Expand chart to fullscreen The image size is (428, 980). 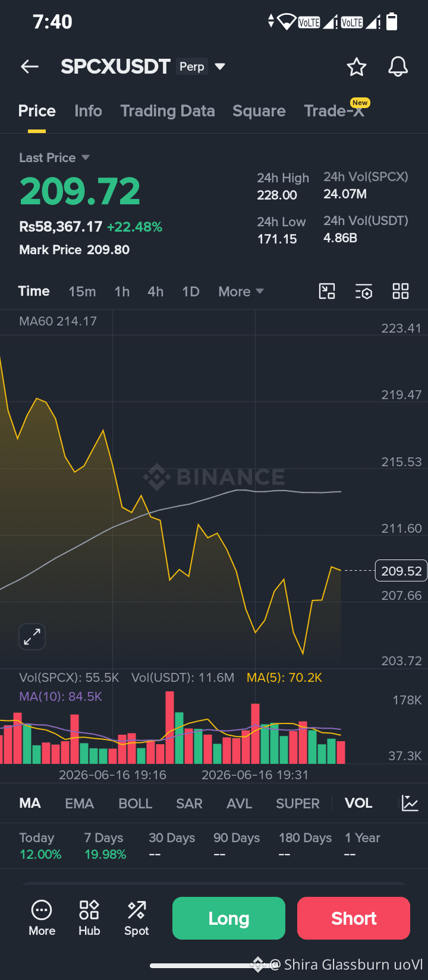(32, 637)
